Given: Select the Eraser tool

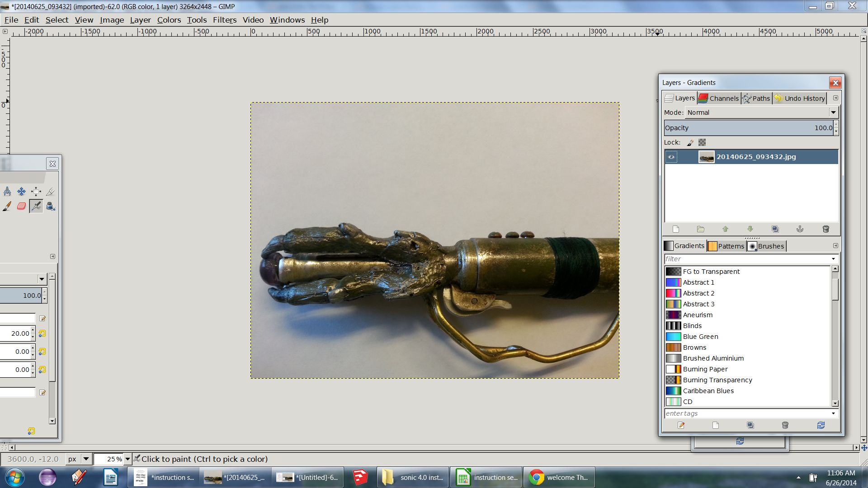Looking at the screenshot, I should pos(21,206).
